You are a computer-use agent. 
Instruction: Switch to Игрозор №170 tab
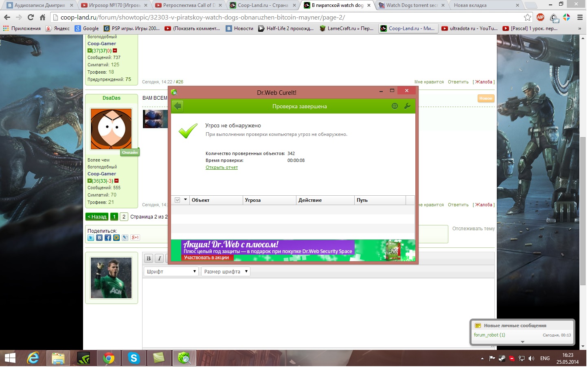[x=115, y=5]
